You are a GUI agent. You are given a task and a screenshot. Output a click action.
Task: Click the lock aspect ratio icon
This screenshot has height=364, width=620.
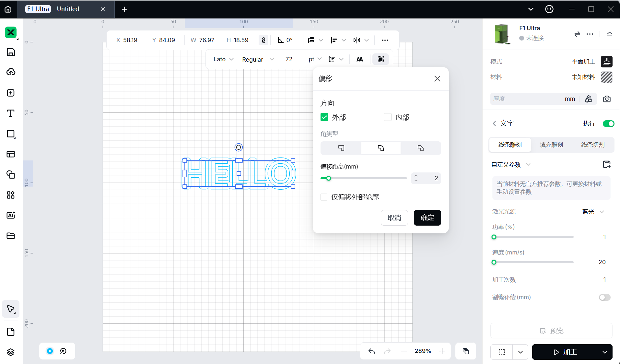263,40
